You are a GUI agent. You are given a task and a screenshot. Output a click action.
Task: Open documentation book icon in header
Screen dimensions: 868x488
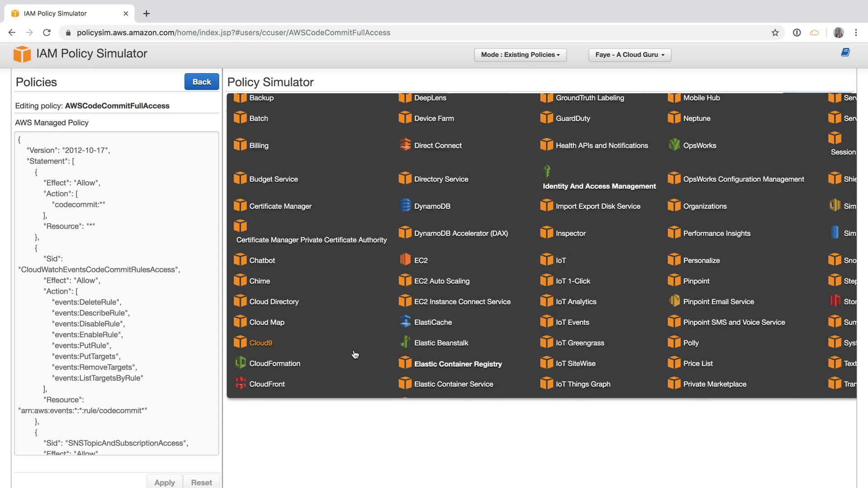coord(845,53)
